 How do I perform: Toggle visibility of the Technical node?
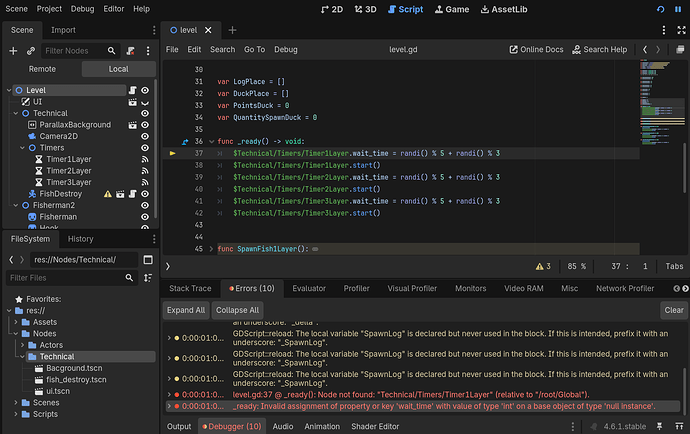tap(146, 113)
